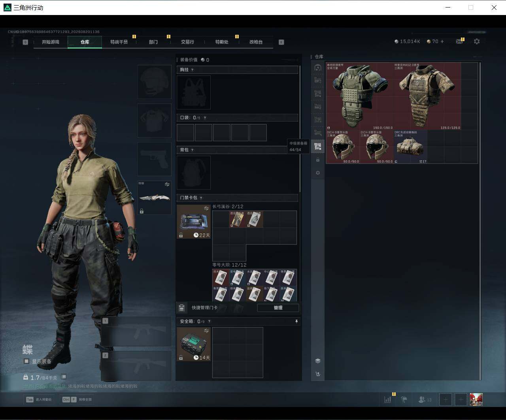
Task: Select the 特里克MAS2.0 armor in stash
Action: pos(427,96)
